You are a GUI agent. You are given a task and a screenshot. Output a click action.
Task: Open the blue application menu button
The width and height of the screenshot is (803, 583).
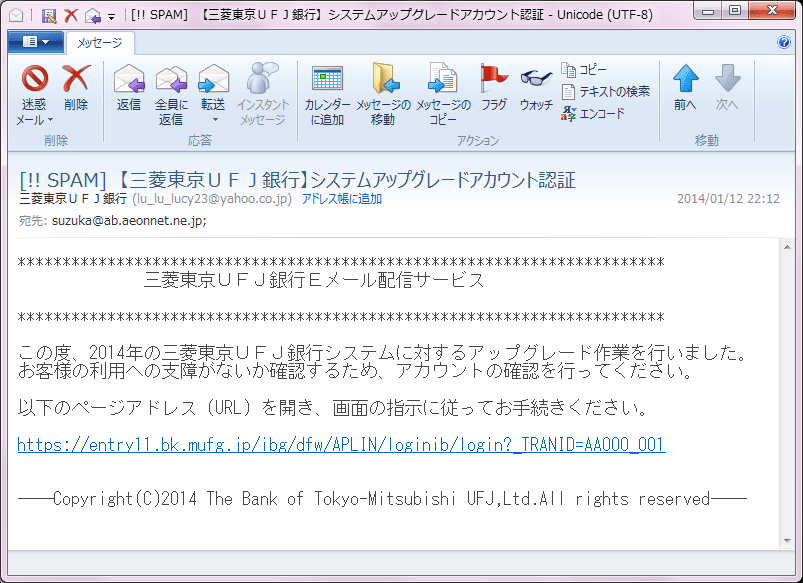point(36,42)
